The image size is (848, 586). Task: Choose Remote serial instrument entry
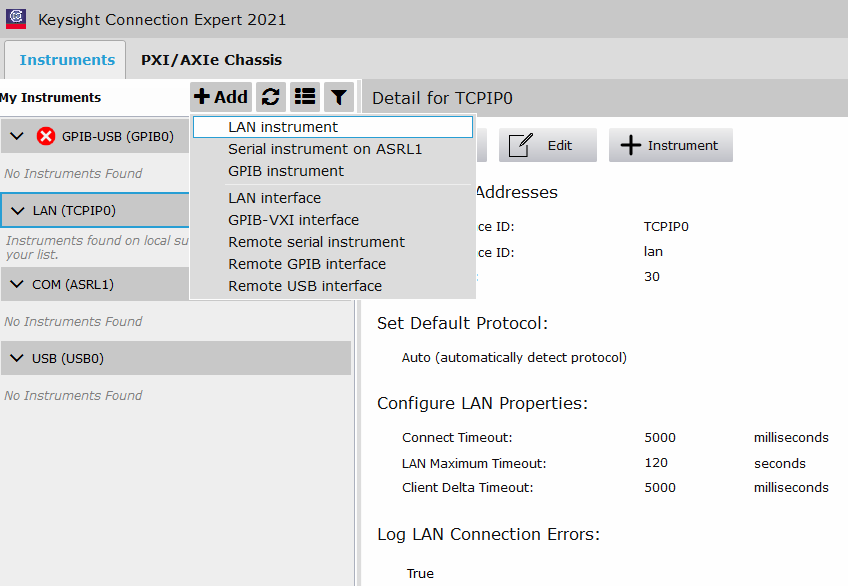(333, 242)
